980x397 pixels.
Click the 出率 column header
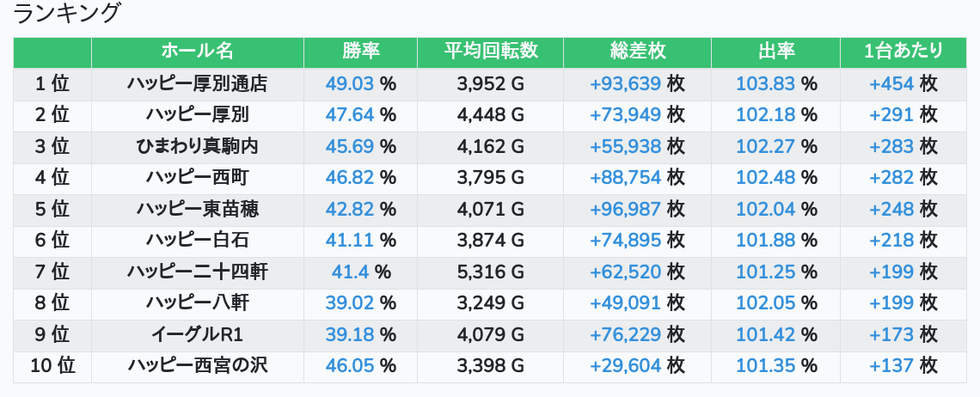[x=775, y=52]
